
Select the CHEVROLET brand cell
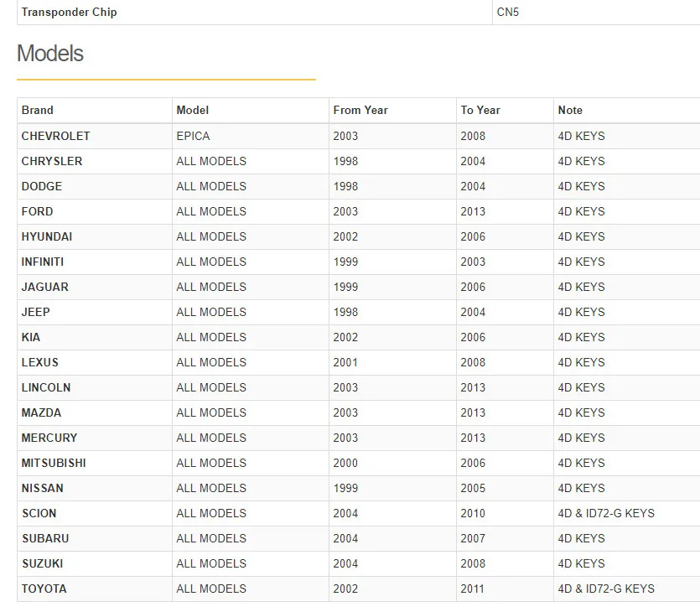(56, 136)
